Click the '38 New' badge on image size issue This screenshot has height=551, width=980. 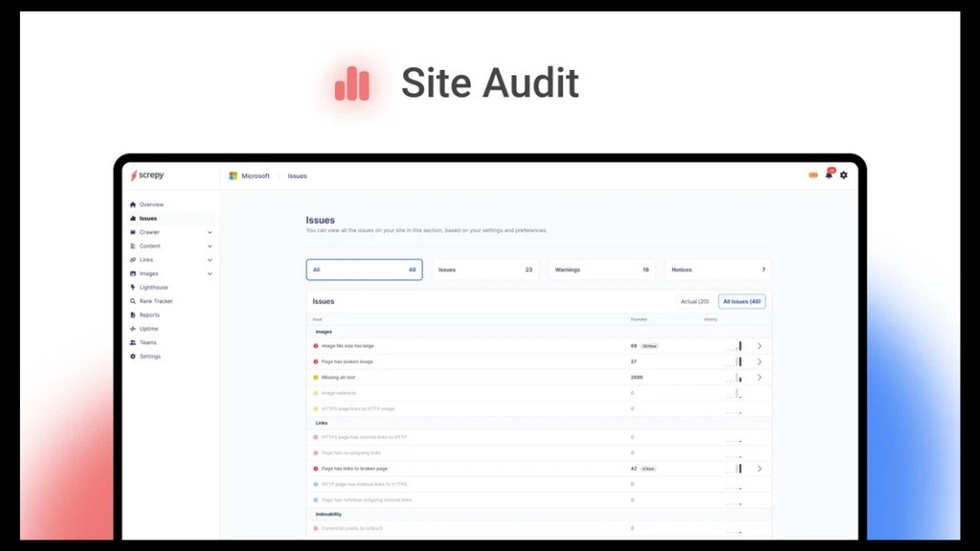(x=649, y=345)
